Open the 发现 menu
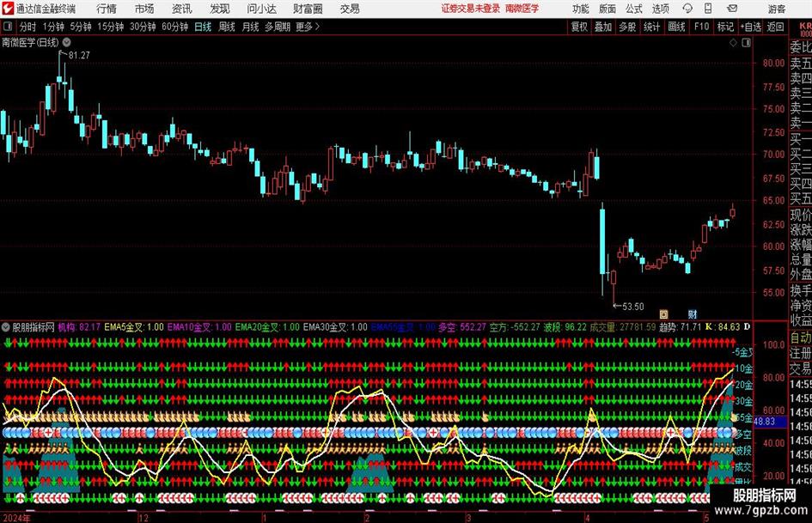 coord(220,9)
